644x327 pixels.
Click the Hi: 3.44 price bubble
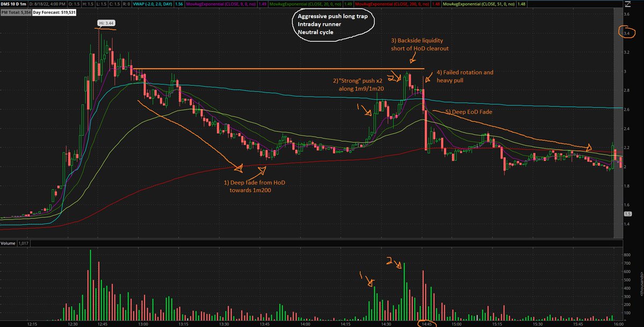105,23
